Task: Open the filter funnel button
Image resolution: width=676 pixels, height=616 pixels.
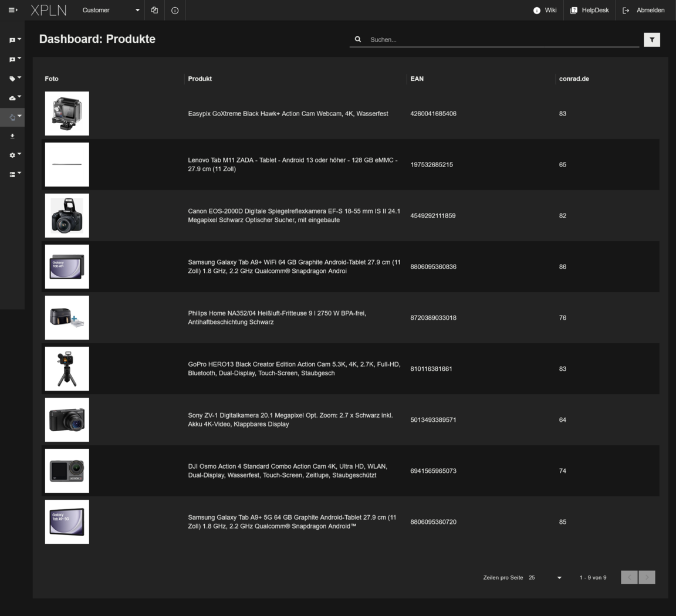Action: [652, 40]
